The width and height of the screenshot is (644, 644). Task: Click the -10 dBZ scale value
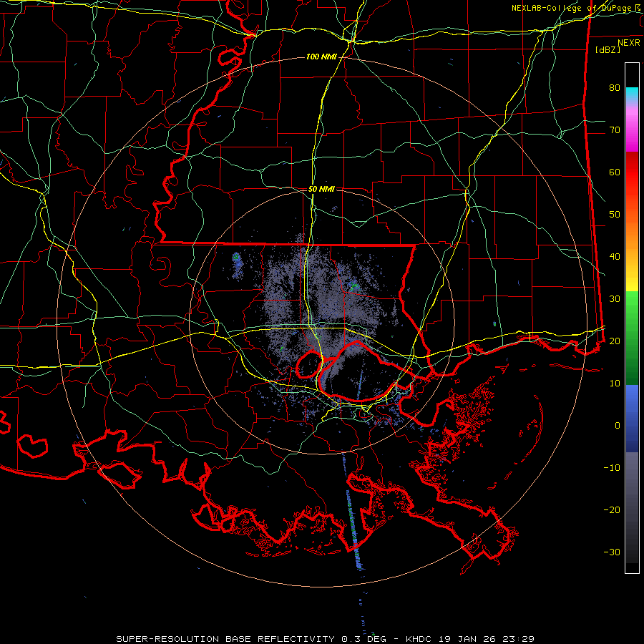point(612,468)
